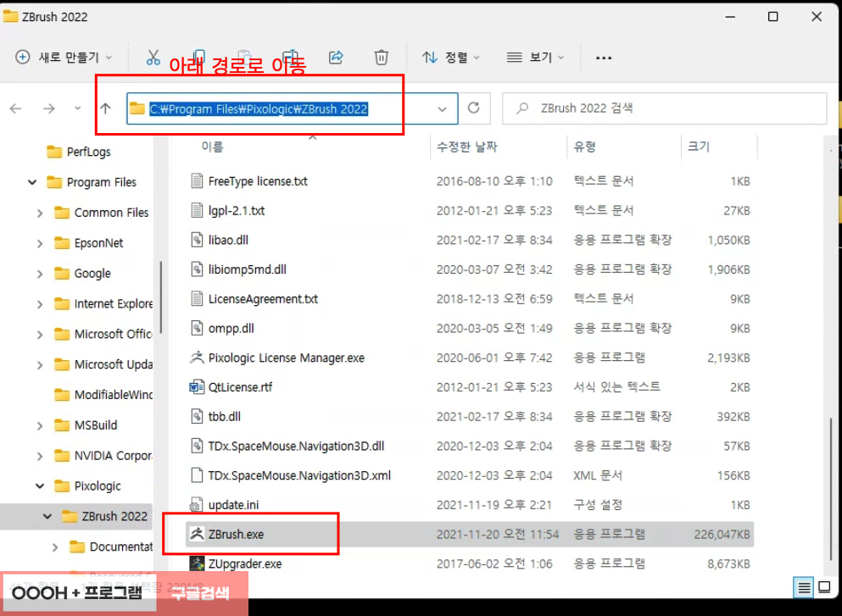Select the ompp.dll file icon
Image resolution: width=842 pixels, height=616 pixels.
(x=197, y=328)
